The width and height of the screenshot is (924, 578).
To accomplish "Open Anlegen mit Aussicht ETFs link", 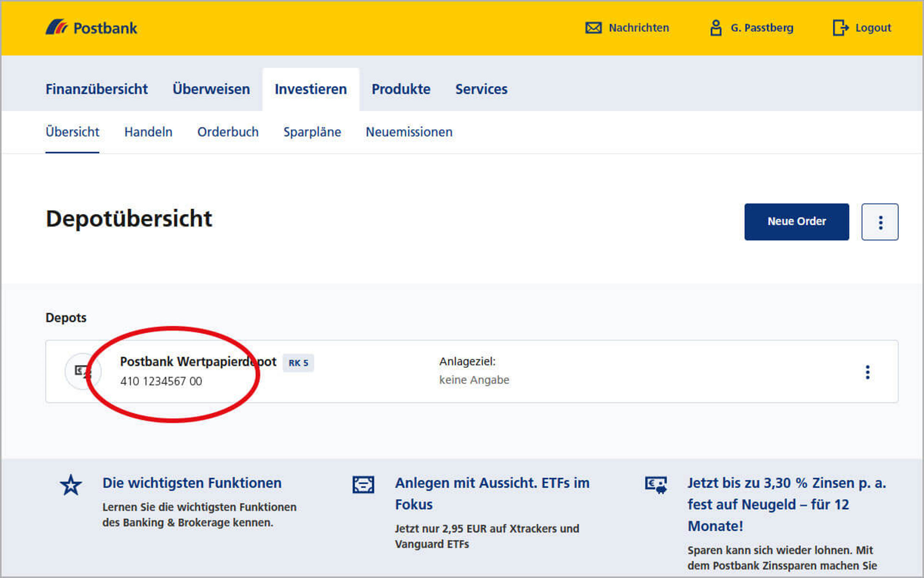I will point(492,493).
